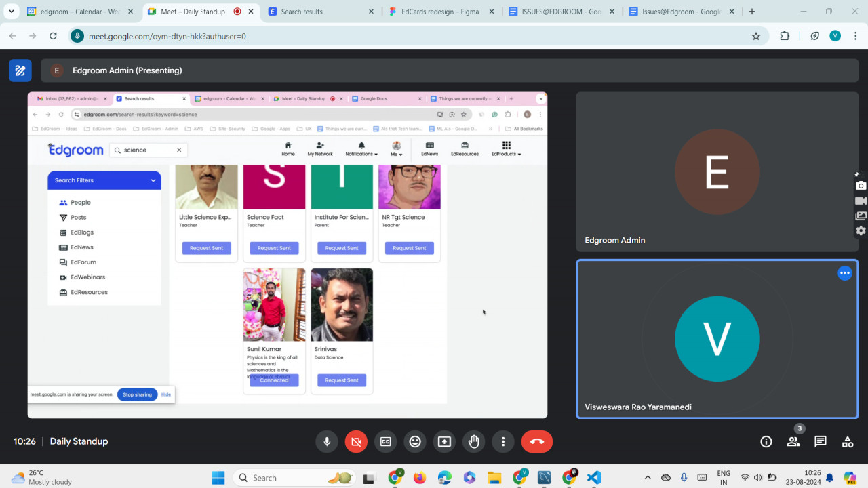The height and width of the screenshot is (488, 868).
Task: Turn on the camera in Meet
Action: coord(356,442)
